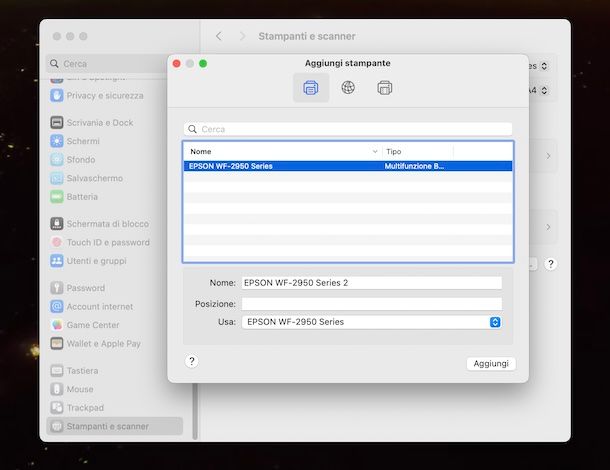Close the Aggiungi stampante dialog
This screenshot has width=610, height=470.
pyautogui.click(x=177, y=63)
